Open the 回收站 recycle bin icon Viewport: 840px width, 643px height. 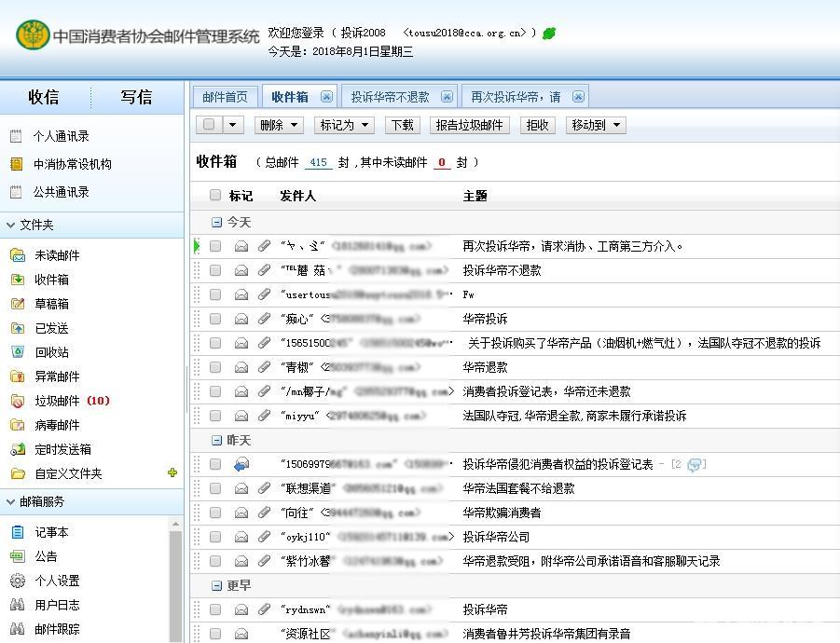[x=17, y=352]
